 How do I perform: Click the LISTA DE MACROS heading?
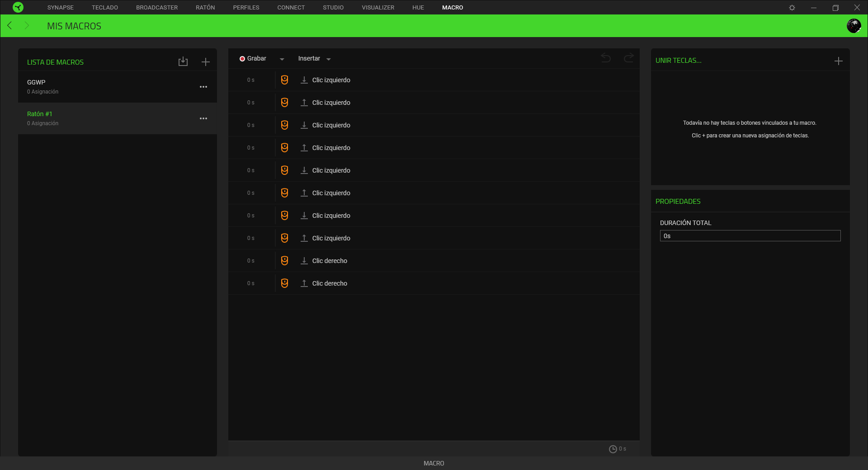(x=55, y=62)
